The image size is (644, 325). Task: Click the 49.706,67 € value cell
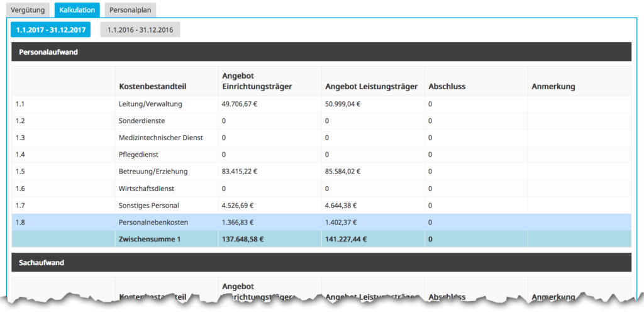tap(240, 104)
